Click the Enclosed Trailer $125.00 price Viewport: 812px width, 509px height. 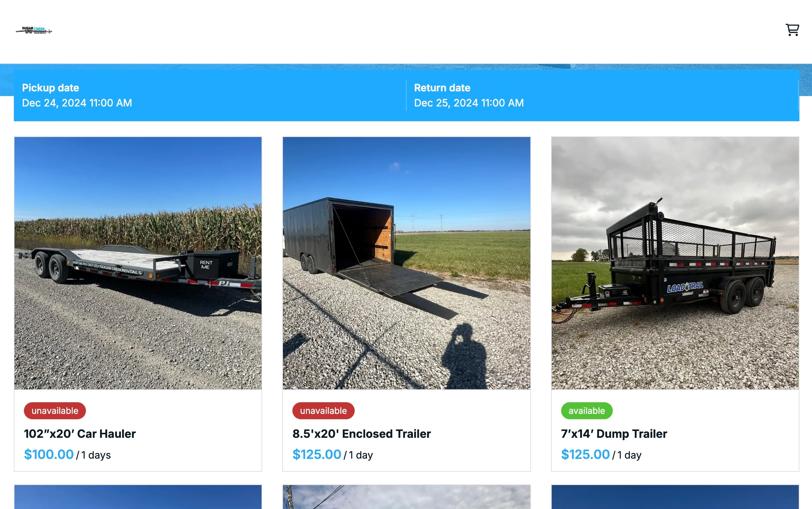coord(317,455)
